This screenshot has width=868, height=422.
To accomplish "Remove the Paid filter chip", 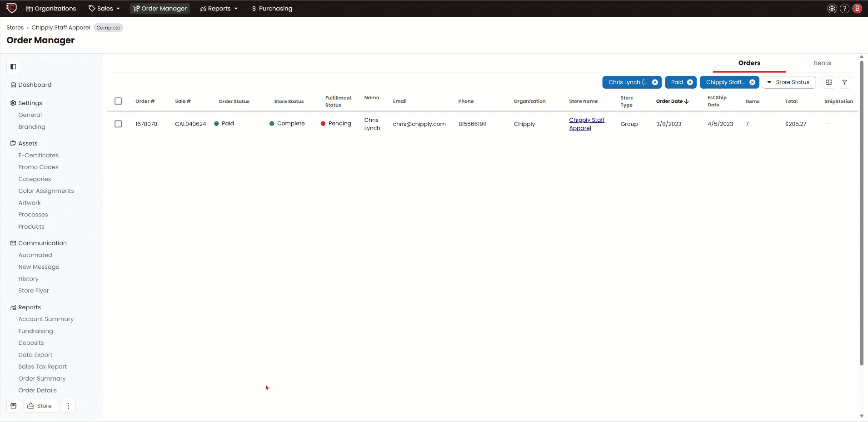I will [x=690, y=82].
